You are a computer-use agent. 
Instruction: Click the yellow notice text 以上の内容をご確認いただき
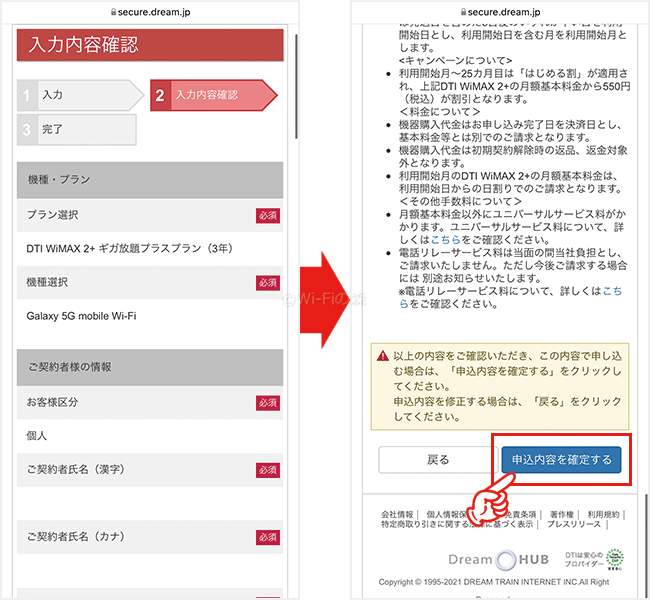coord(507,386)
